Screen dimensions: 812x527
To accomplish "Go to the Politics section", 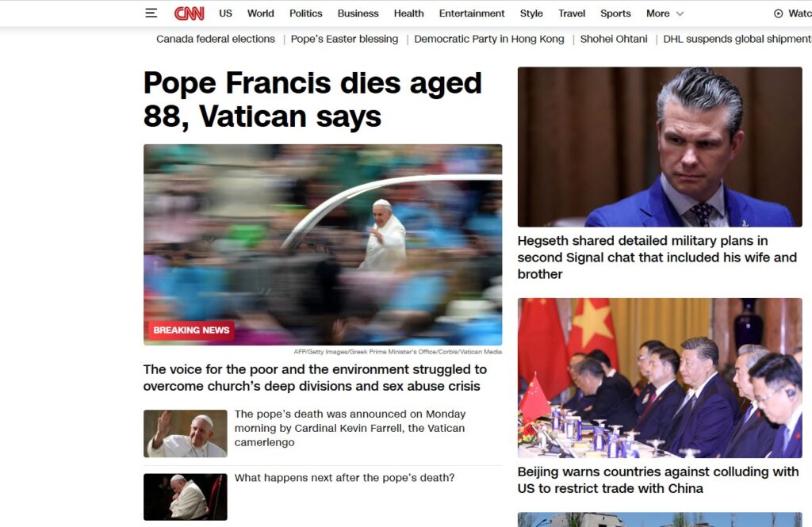I will tap(305, 13).
